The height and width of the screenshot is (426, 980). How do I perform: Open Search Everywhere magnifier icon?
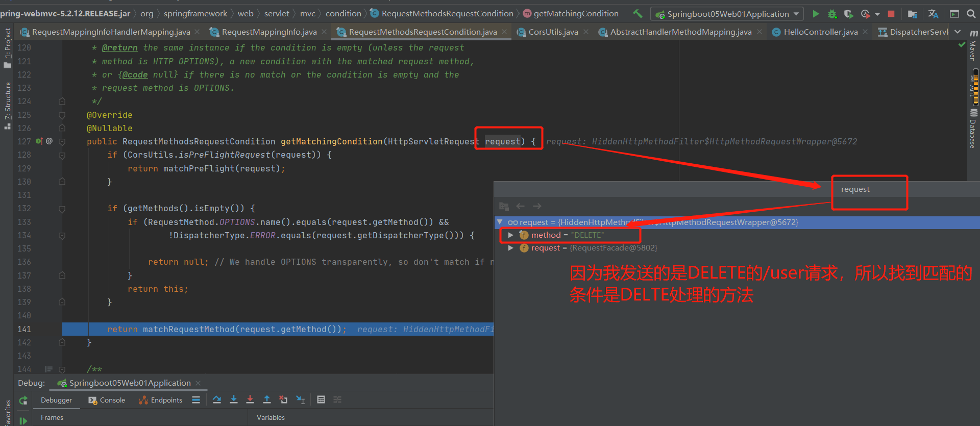971,14
